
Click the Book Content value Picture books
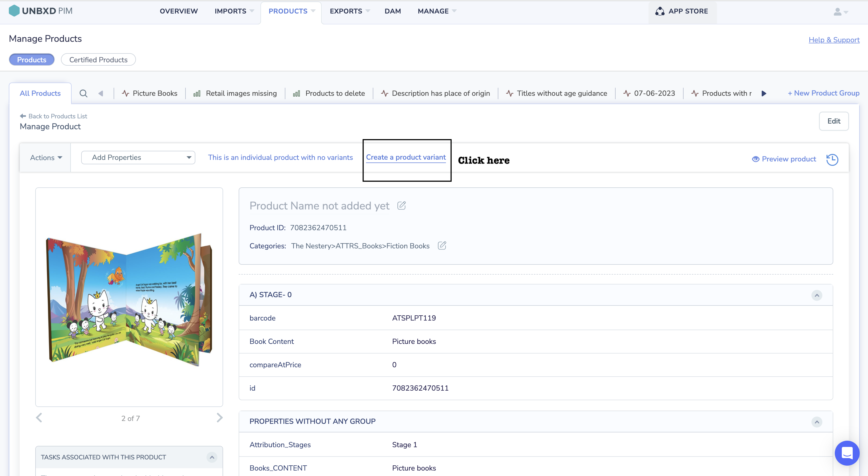click(414, 341)
